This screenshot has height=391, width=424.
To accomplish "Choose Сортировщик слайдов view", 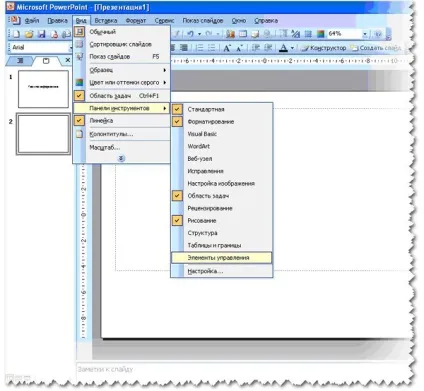I will click(x=121, y=44).
